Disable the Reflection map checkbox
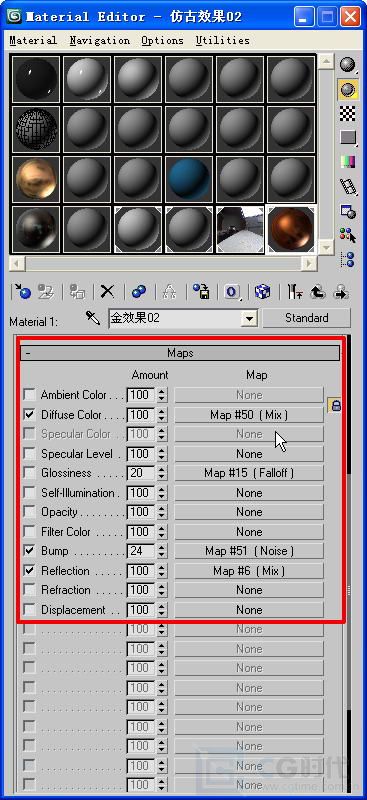The image size is (367, 800). click(30, 570)
